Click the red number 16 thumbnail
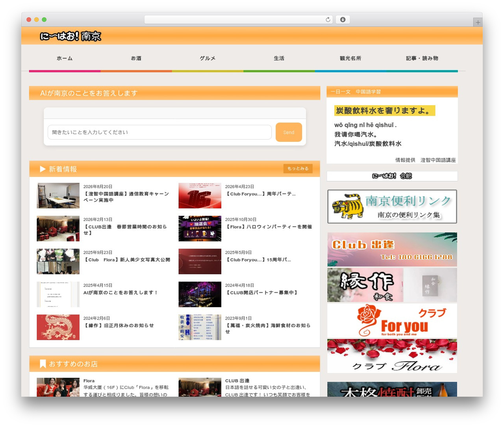504x427 pixels. [x=200, y=195]
